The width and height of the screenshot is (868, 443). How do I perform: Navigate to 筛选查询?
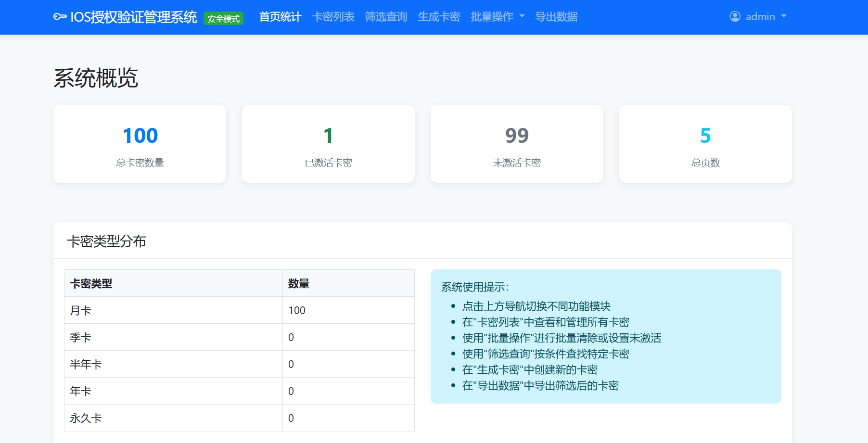[x=386, y=17]
